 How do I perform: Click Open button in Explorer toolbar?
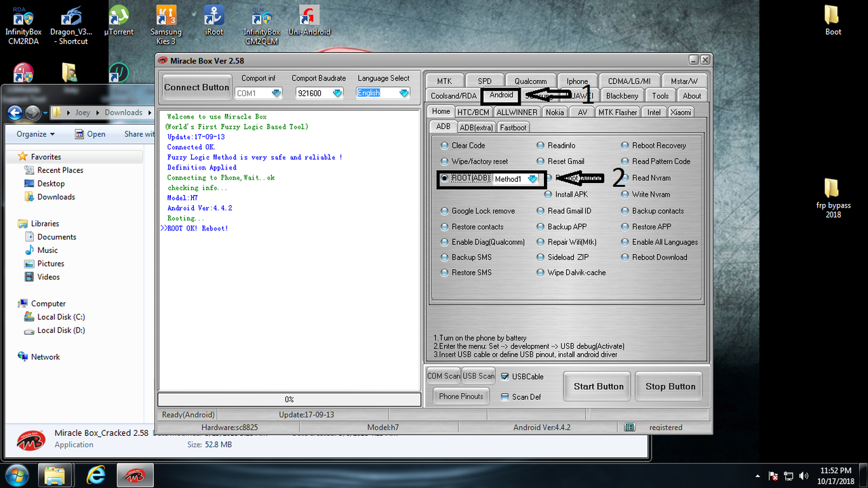(90, 134)
